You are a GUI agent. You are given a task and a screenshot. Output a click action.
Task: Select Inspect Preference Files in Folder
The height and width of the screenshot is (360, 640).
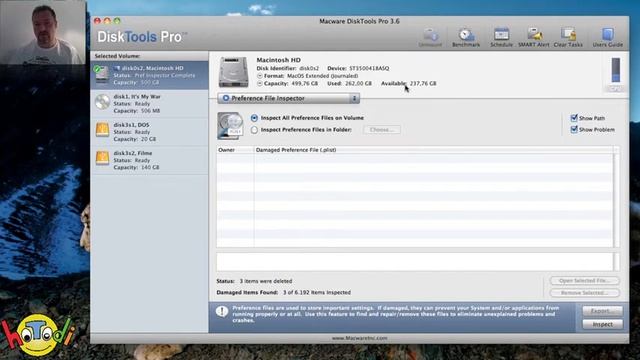pyautogui.click(x=254, y=130)
